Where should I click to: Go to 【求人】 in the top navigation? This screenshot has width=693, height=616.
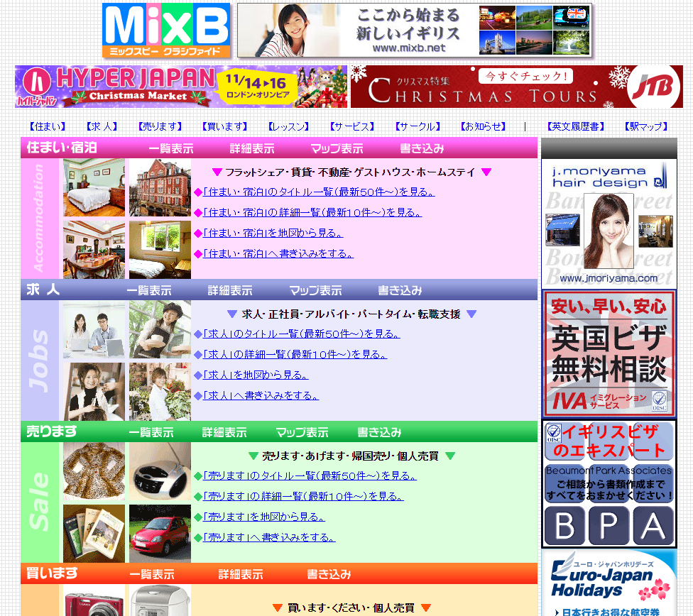(102, 127)
